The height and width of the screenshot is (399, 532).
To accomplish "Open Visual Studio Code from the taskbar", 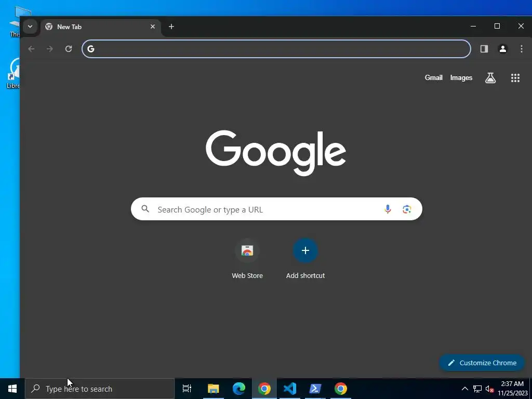I will point(290,389).
